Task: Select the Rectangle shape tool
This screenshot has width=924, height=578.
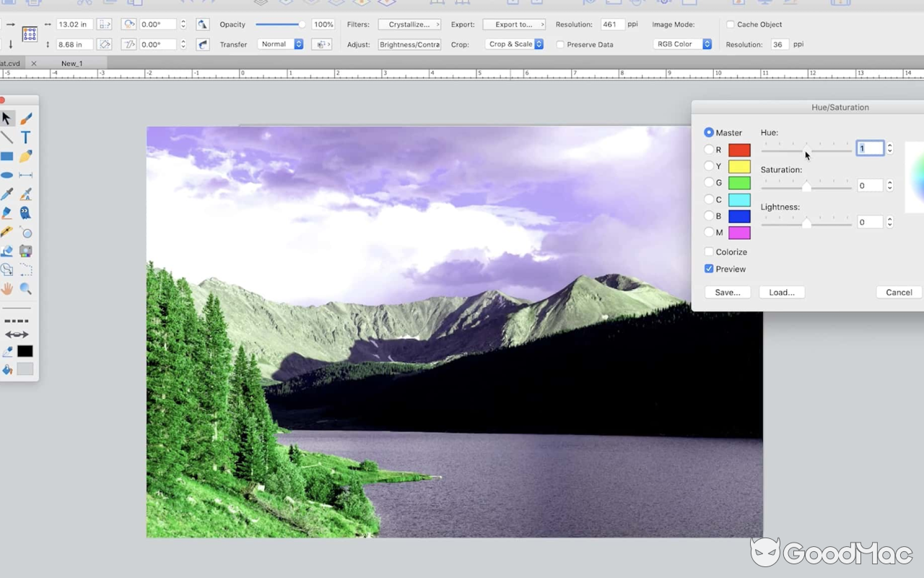Action: click(x=7, y=155)
